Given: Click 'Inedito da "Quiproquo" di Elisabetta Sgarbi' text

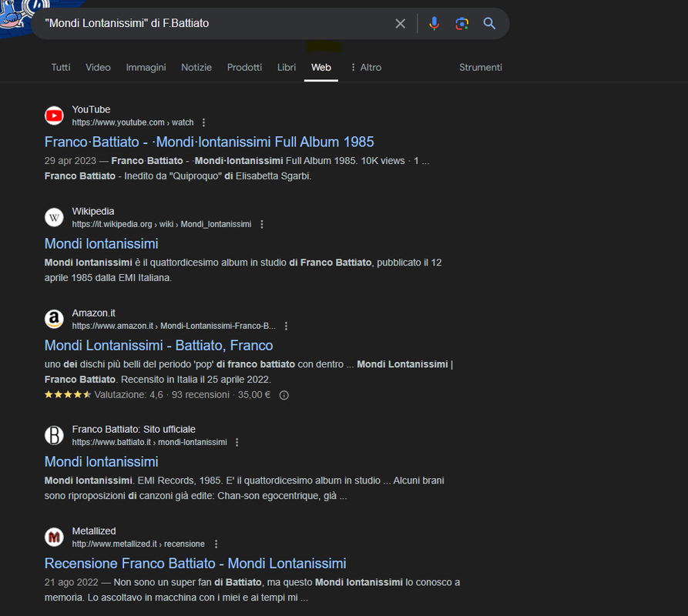Looking at the screenshot, I should [x=217, y=176].
